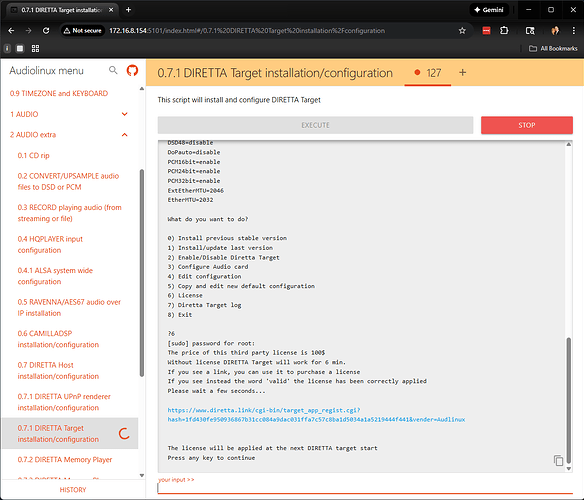The width and height of the screenshot is (584, 500).
Task: Click the running spinner on DIRETTA Target entry
Action: click(x=124, y=433)
